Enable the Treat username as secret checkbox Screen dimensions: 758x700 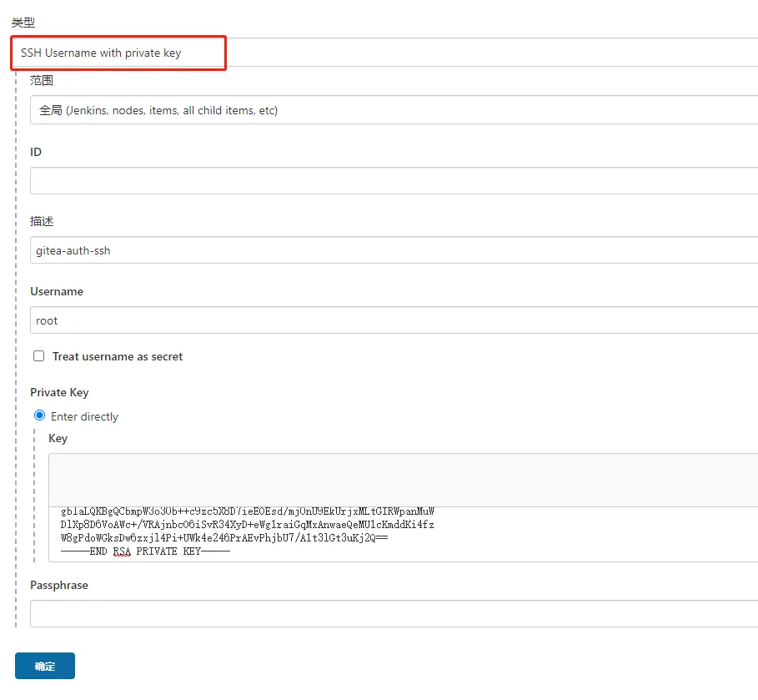click(38, 356)
